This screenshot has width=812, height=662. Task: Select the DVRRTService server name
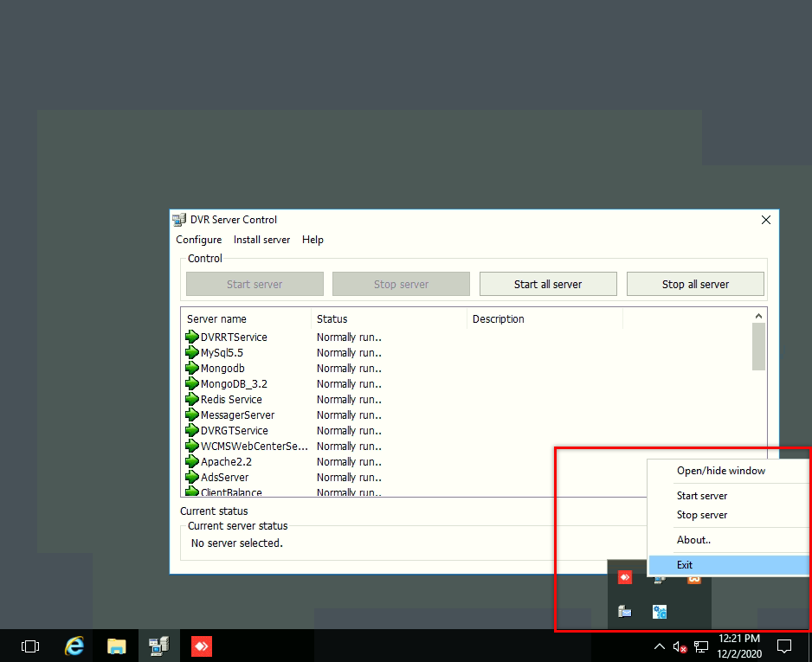pyautogui.click(x=234, y=337)
